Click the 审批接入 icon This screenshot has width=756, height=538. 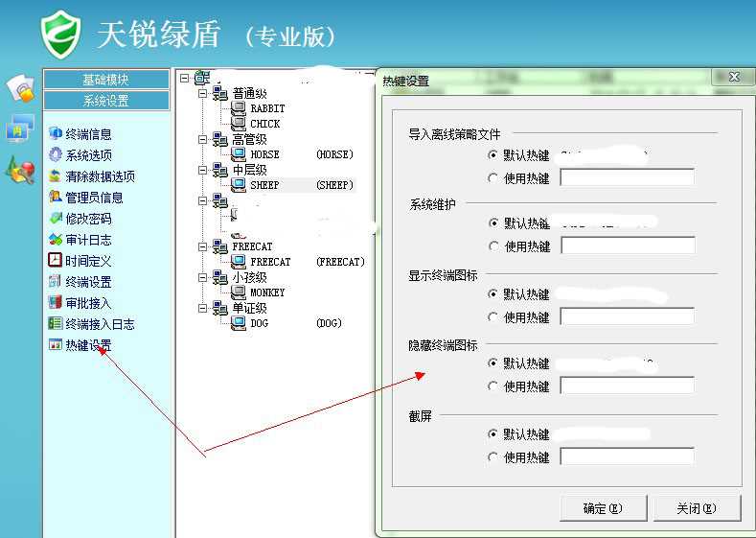pos(56,302)
